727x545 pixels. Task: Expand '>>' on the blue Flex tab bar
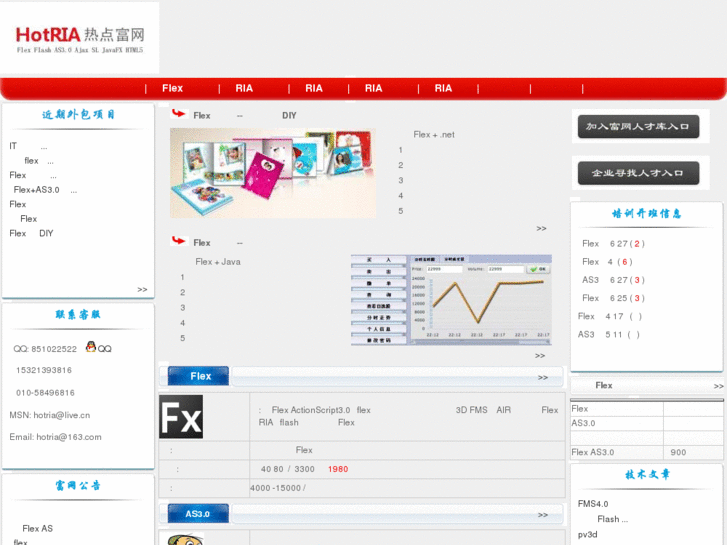click(543, 377)
